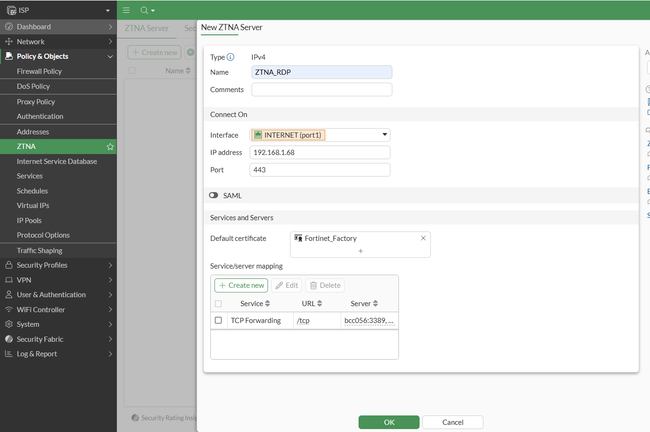Open the search dropdown caret in top bar

tap(153, 11)
